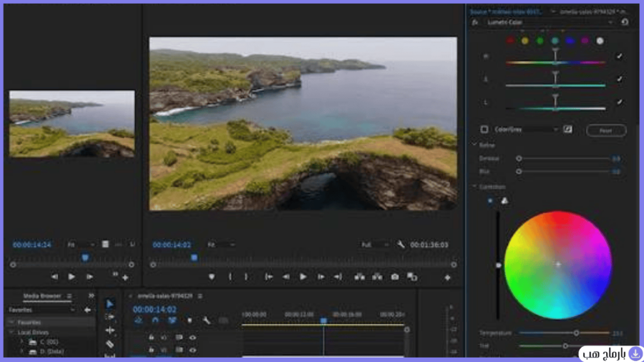Open the wrench settings icon near timecode

pos(401,244)
